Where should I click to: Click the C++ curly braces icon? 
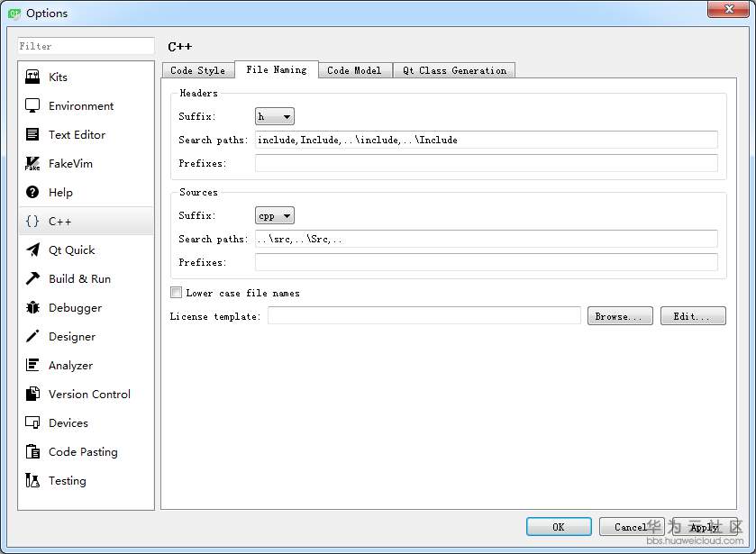(32, 222)
